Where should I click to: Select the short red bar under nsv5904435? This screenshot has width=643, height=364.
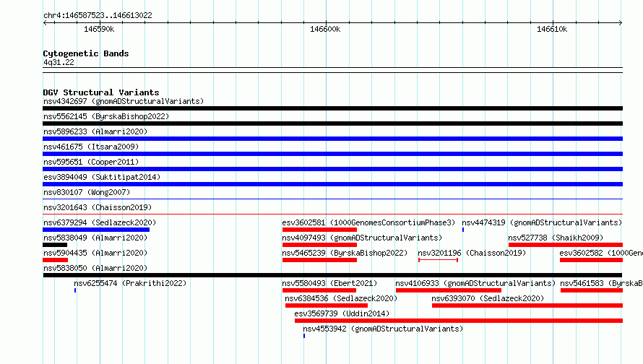(x=55, y=260)
